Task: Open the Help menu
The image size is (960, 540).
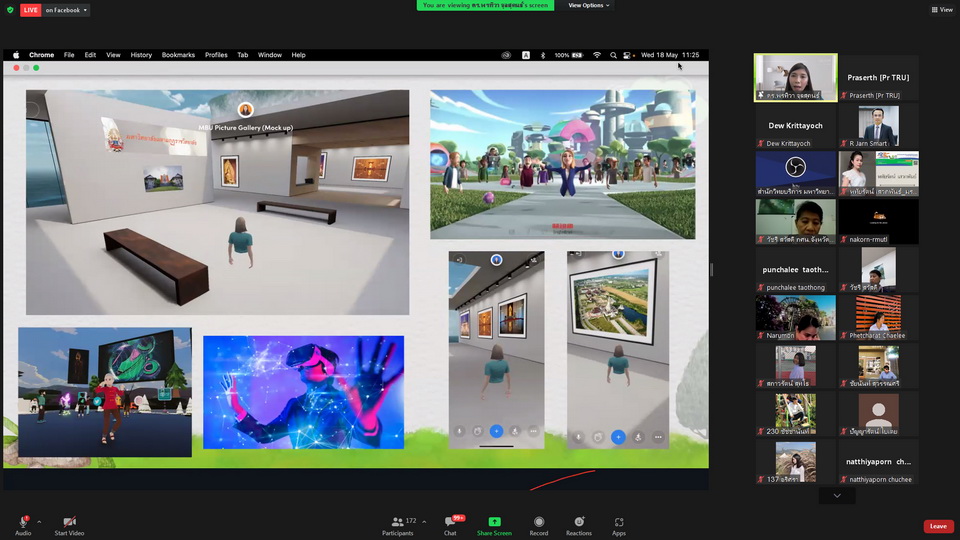Action: point(298,55)
